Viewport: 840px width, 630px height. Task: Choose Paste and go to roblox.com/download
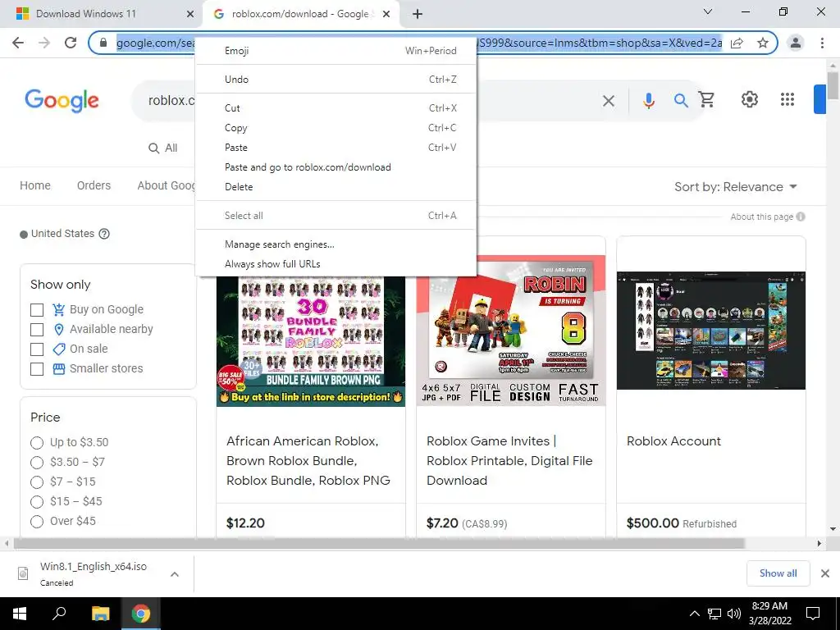click(x=336, y=167)
